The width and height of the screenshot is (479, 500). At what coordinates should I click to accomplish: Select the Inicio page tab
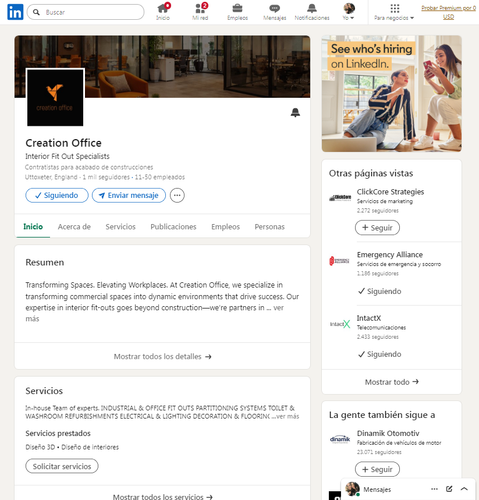click(33, 227)
